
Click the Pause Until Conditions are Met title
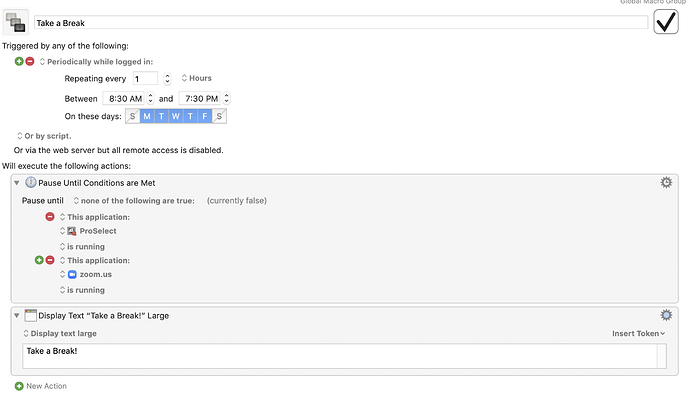tap(97, 183)
